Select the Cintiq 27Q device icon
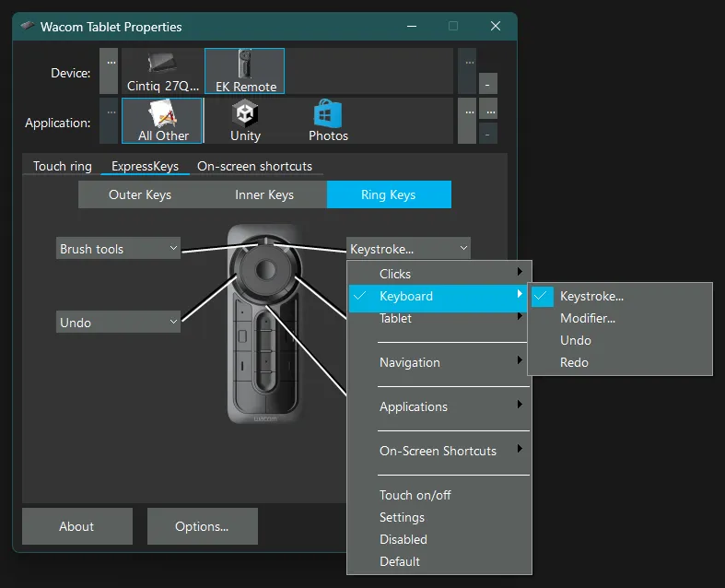This screenshot has width=725, height=588. tap(162, 71)
